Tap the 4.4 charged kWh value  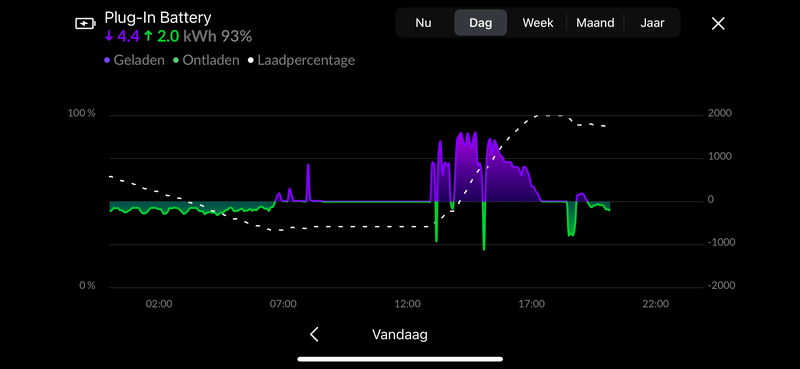point(122,37)
